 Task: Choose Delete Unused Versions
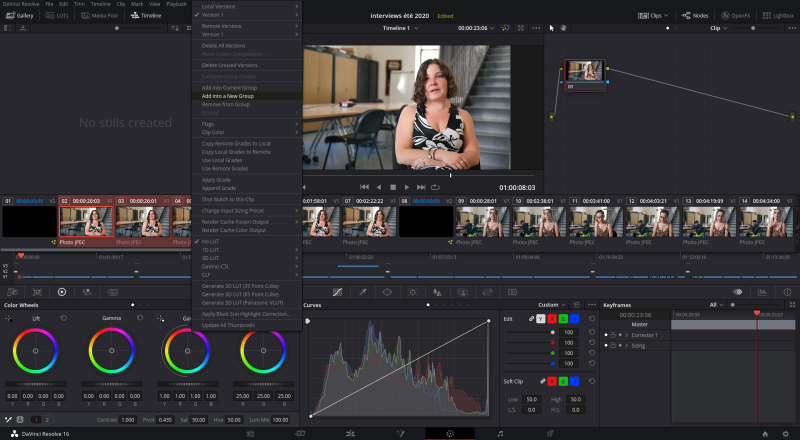coord(247,65)
